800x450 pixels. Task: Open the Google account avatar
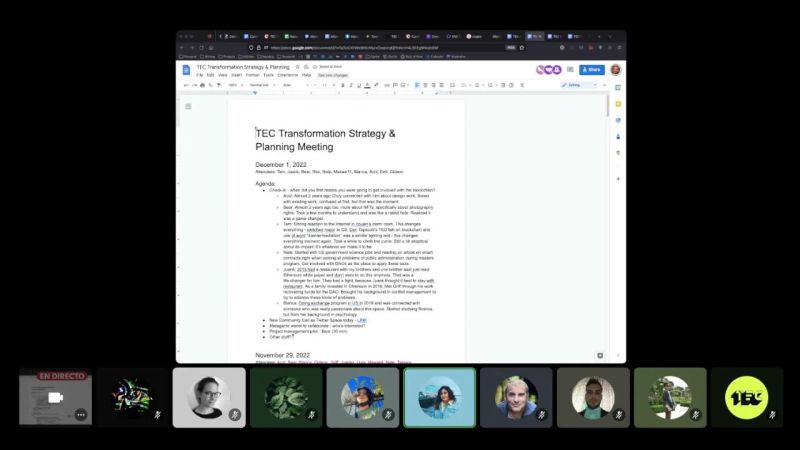pos(615,69)
